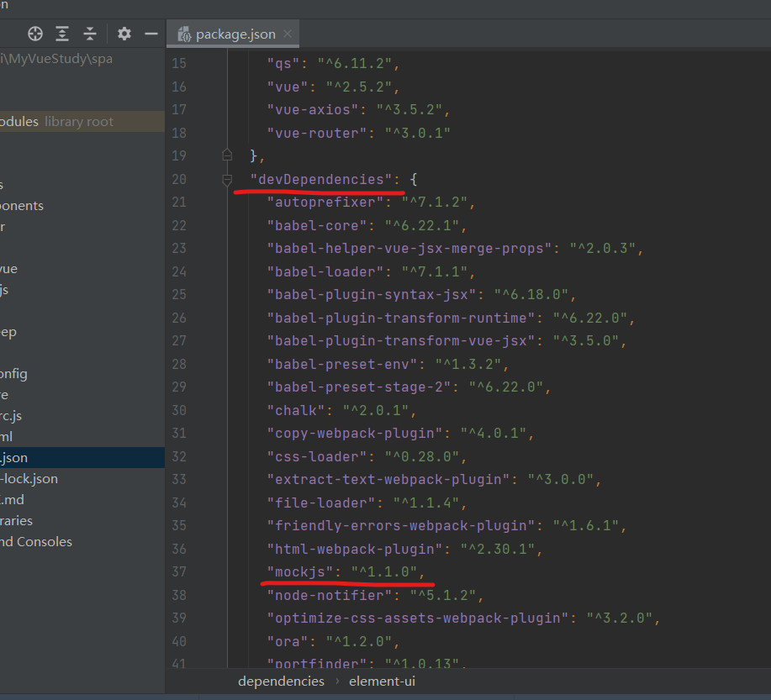Select the library root modules folder in tree
This screenshot has width=771, height=700.
click(82, 121)
